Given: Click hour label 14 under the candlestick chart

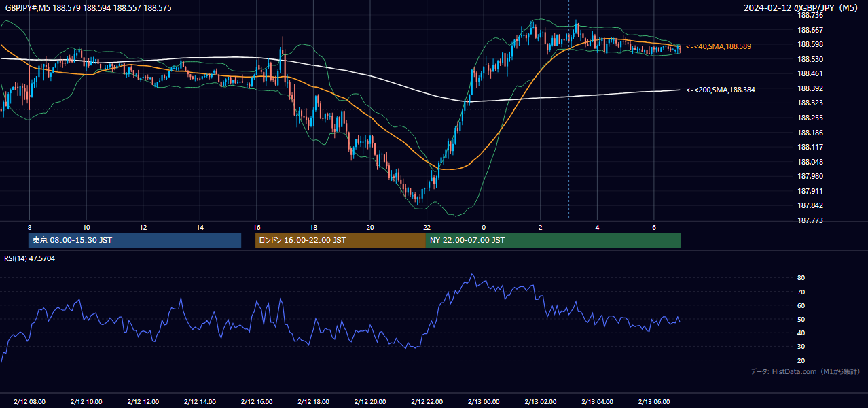Looking at the screenshot, I should pos(200,227).
